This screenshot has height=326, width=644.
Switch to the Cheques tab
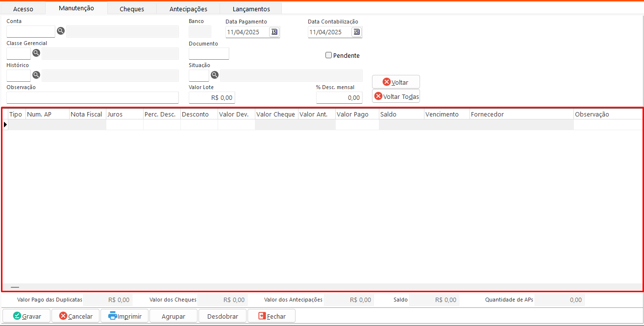click(132, 9)
